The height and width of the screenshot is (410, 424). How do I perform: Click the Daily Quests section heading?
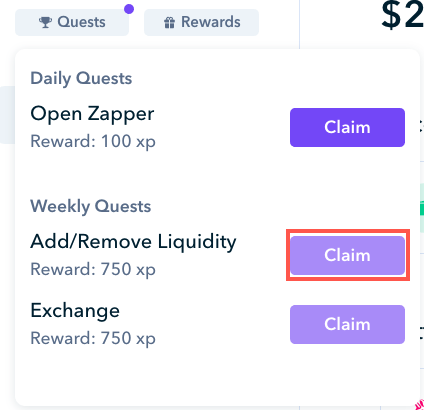pos(81,79)
